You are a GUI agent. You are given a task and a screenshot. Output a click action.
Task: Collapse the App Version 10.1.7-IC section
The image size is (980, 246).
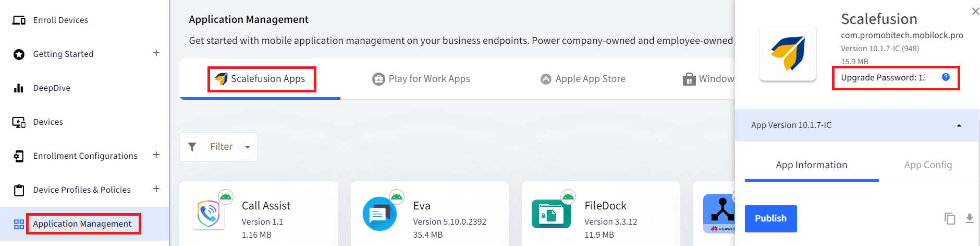(x=856, y=125)
